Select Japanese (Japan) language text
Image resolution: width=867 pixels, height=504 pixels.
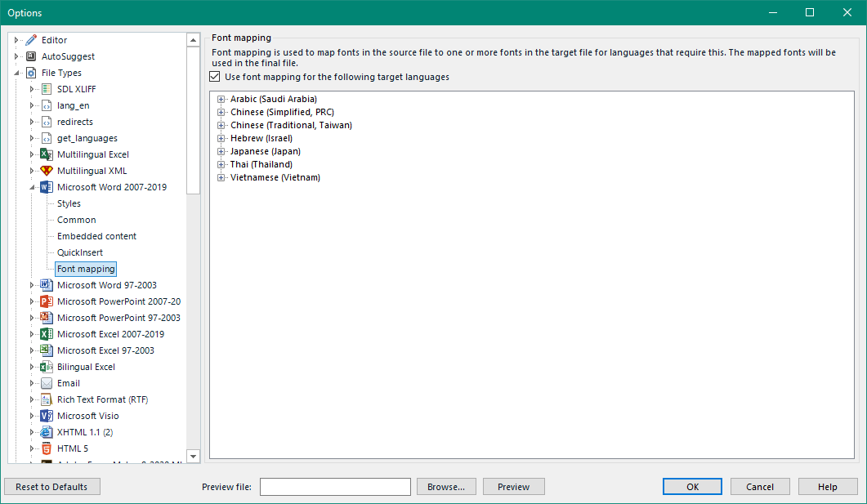click(x=266, y=151)
